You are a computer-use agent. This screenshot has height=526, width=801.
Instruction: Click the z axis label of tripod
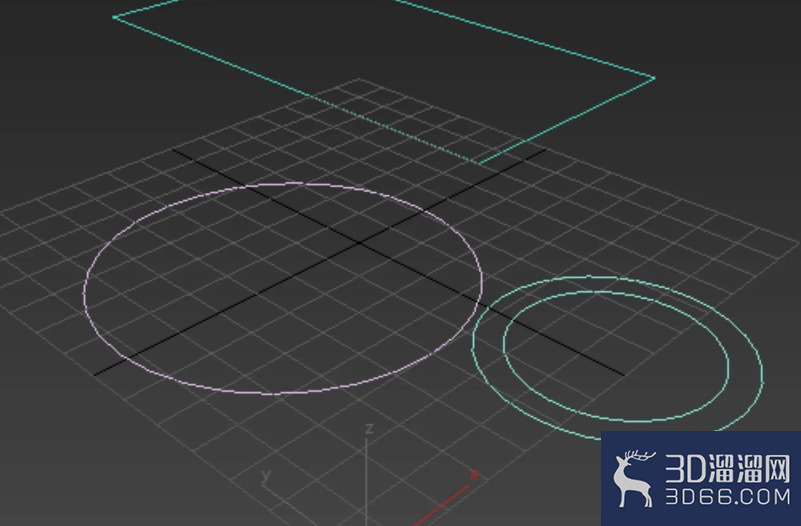(369, 428)
